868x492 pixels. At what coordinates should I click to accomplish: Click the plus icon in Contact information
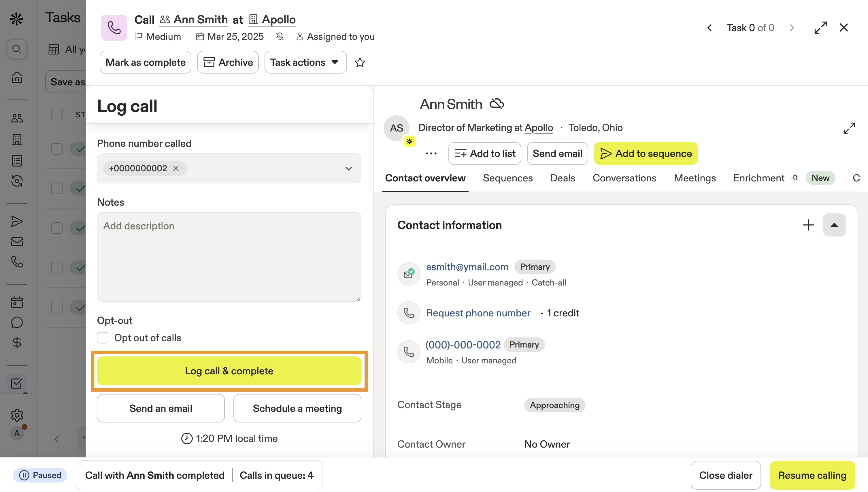[x=808, y=225]
